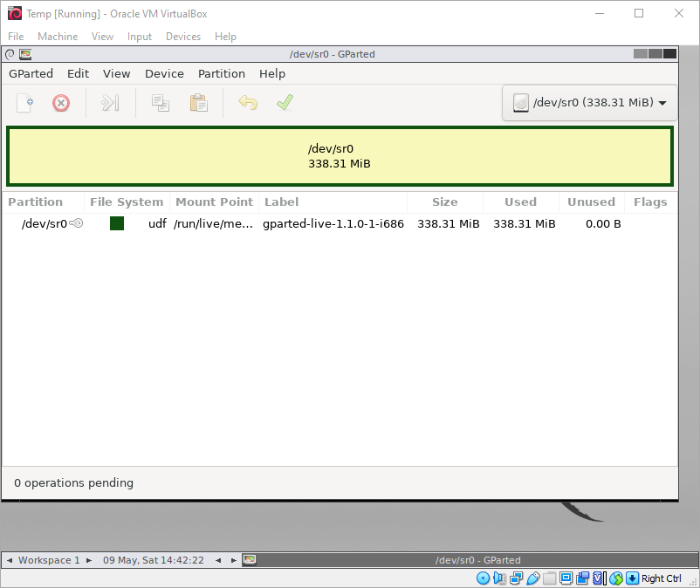Image resolution: width=700 pixels, height=588 pixels.
Task: Click the New partition toolbar icon
Action: pos(25,103)
